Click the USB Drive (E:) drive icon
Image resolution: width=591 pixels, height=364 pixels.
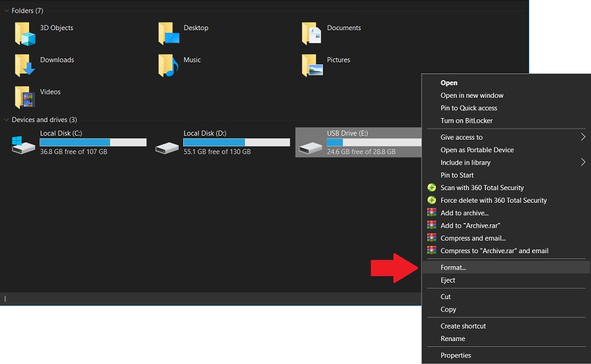point(310,148)
